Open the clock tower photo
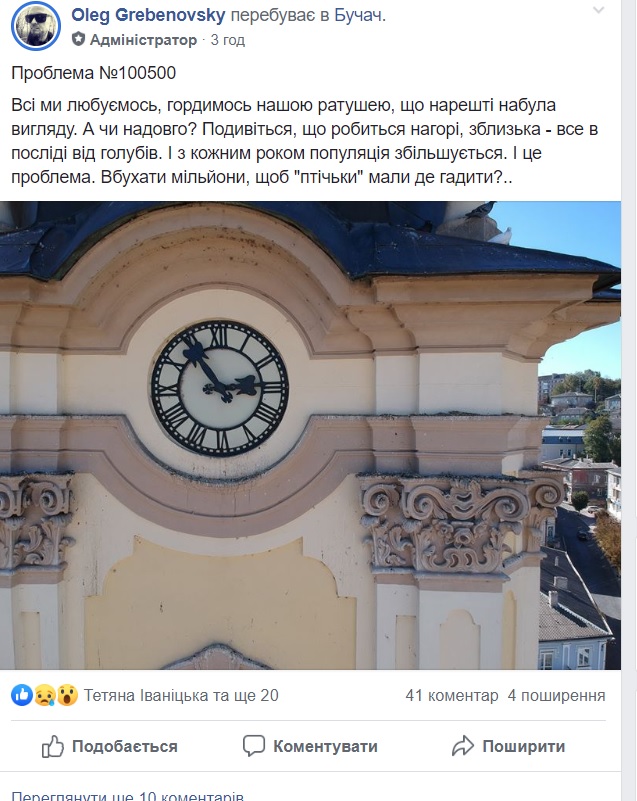637x801 pixels. pos(310,435)
